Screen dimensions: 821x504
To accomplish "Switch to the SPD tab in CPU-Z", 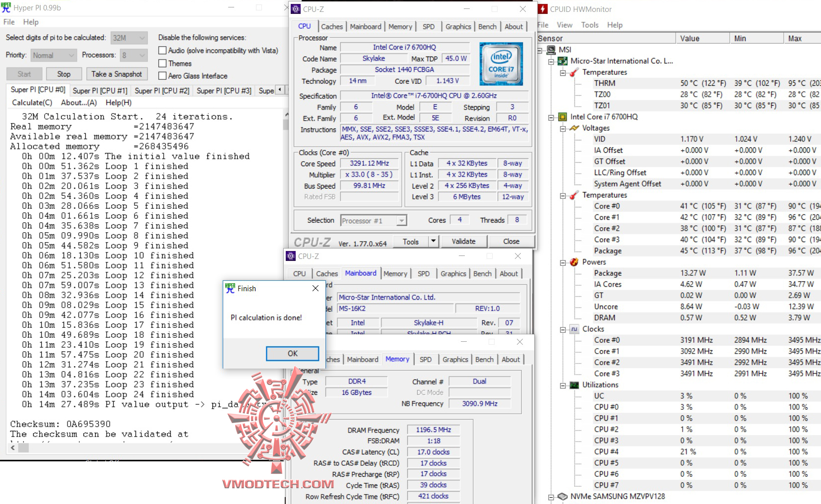I will (x=428, y=26).
